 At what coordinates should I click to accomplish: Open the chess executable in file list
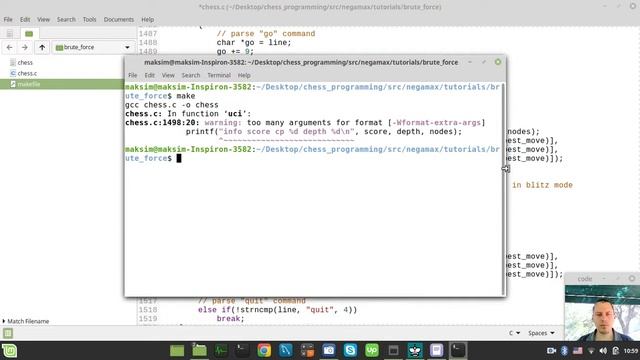tap(25, 62)
